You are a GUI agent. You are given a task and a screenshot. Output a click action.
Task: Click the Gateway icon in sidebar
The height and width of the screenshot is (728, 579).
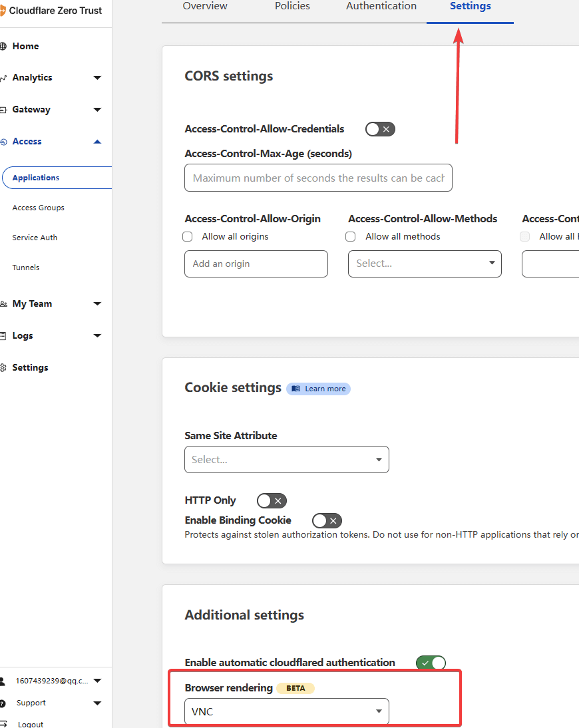click(x=3, y=110)
